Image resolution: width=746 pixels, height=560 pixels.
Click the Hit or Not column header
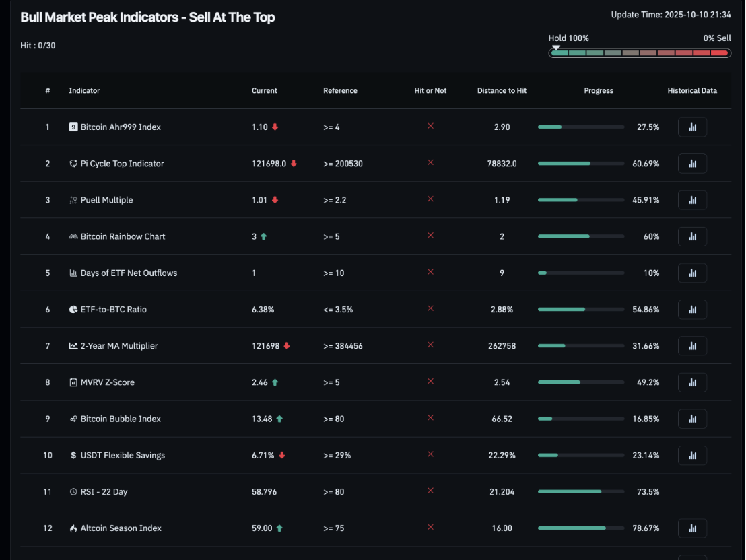[430, 91]
